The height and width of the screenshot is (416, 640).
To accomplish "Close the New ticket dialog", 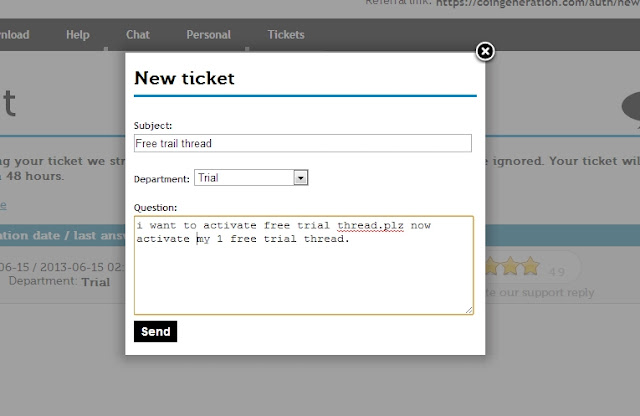I will pyautogui.click(x=484, y=51).
